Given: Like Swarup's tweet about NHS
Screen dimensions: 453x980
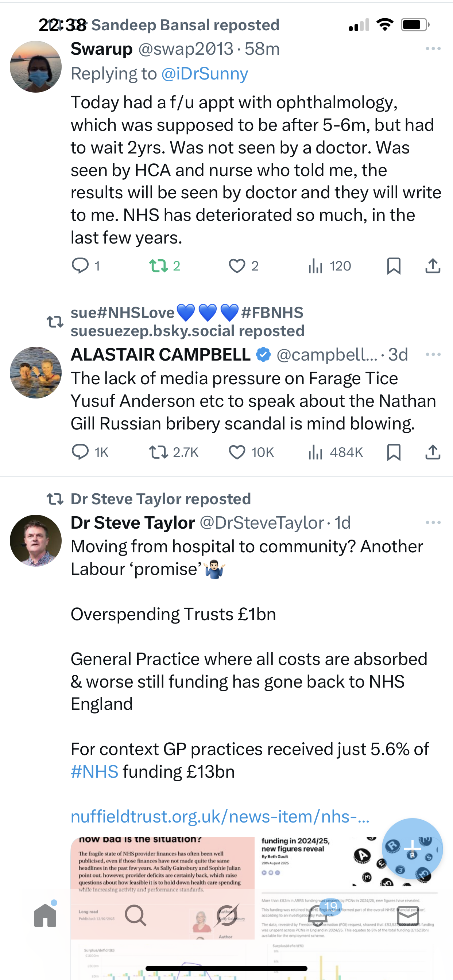Looking at the screenshot, I should tap(237, 265).
